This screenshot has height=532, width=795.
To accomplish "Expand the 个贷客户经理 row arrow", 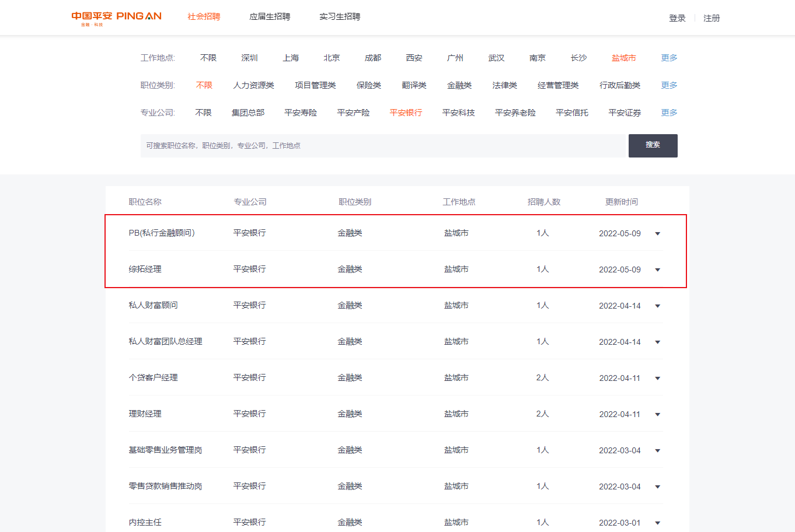I will (657, 379).
